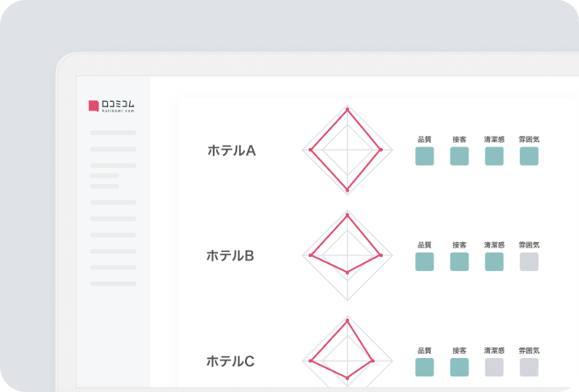The image size is (579, 392).
Task: Click ホテルA 清潔感 teal swatch
Action: click(x=494, y=156)
